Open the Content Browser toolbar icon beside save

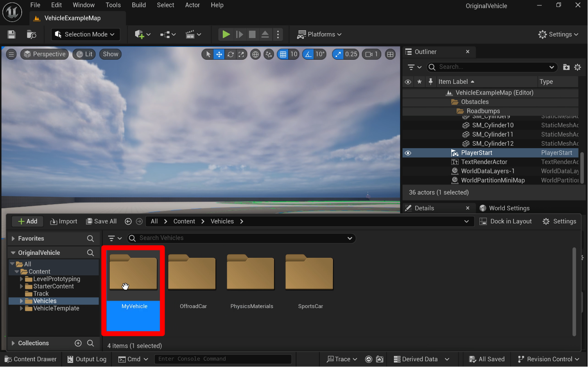pyautogui.click(x=32, y=34)
